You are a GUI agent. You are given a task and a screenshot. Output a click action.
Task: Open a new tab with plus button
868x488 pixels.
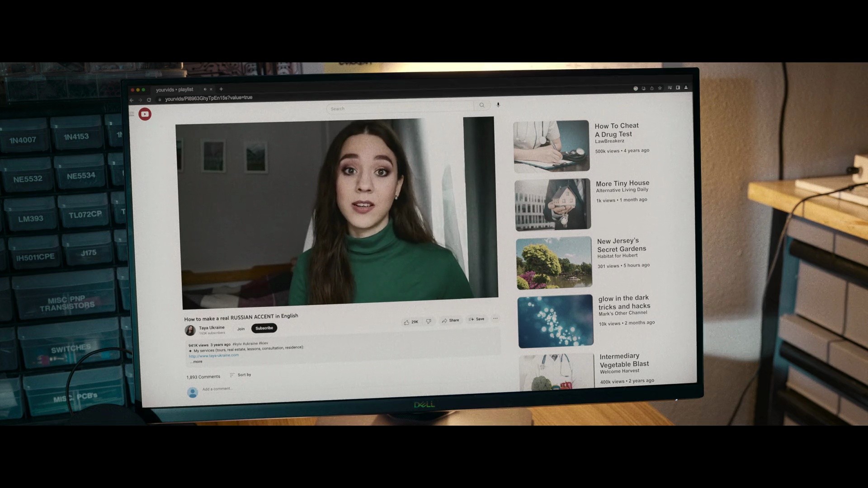click(221, 89)
